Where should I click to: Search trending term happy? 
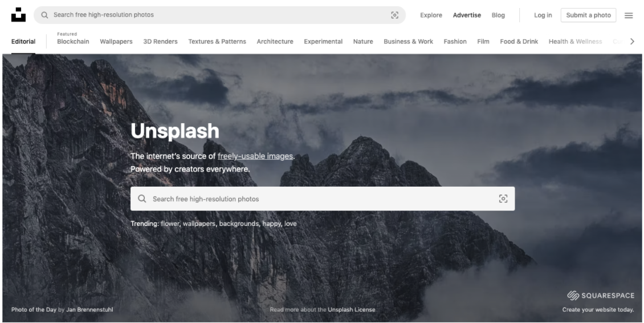(x=271, y=224)
